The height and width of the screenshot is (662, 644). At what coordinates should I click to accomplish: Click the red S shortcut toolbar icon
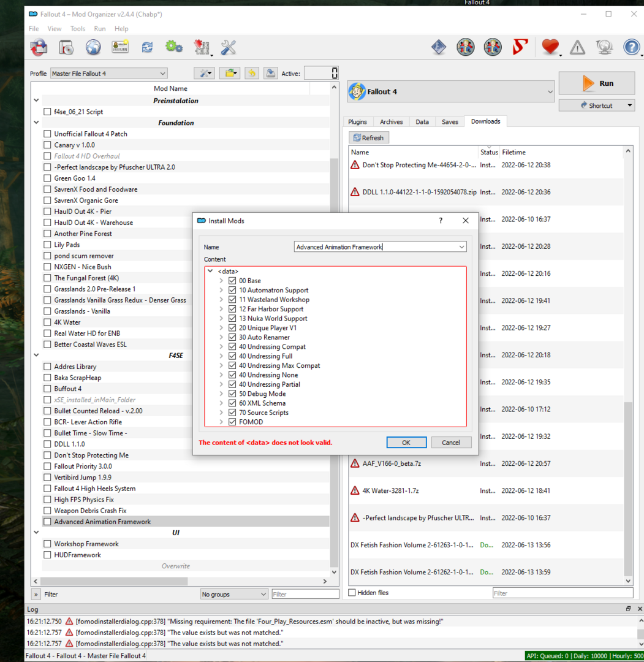(520, 47)
